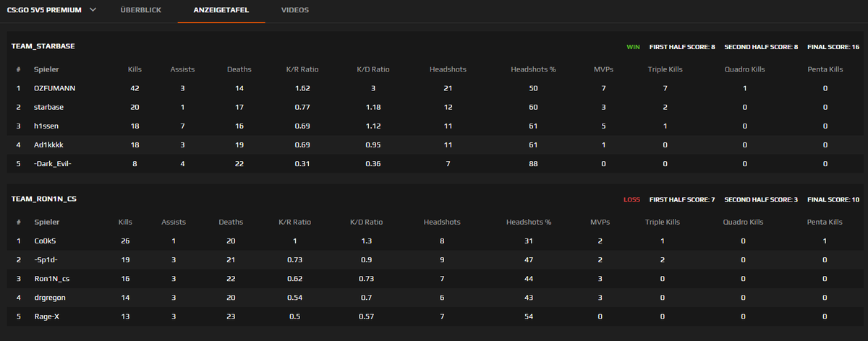Click -Dark_Evil- headshot percentage 88
This screenshot has height=341, width=868.
[x=533, y=163]
